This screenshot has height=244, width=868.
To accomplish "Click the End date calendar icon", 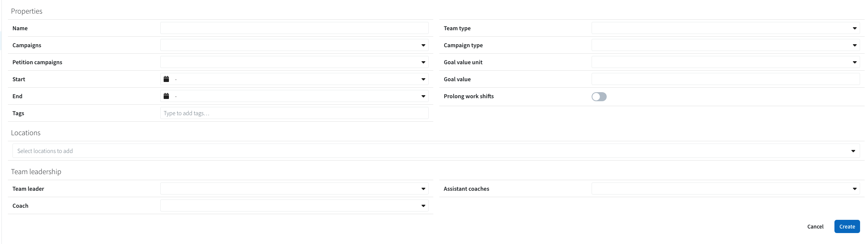I will [x=166, y=96].
